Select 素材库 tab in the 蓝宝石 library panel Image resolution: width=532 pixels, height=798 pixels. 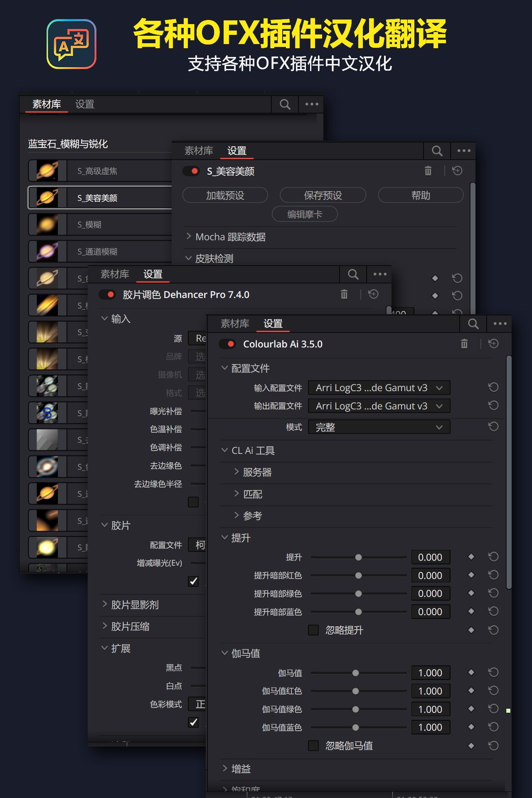[x=47, y=104]
